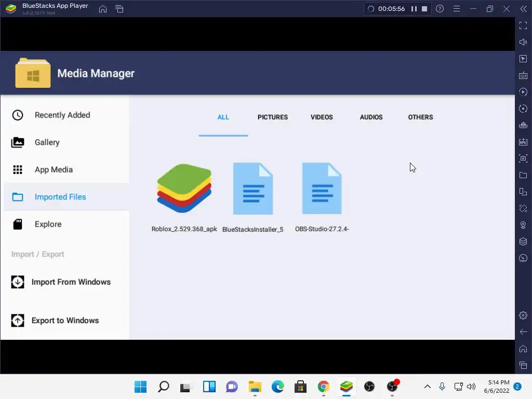Open the BlueStacks hamburger menu

click(457, 9)
